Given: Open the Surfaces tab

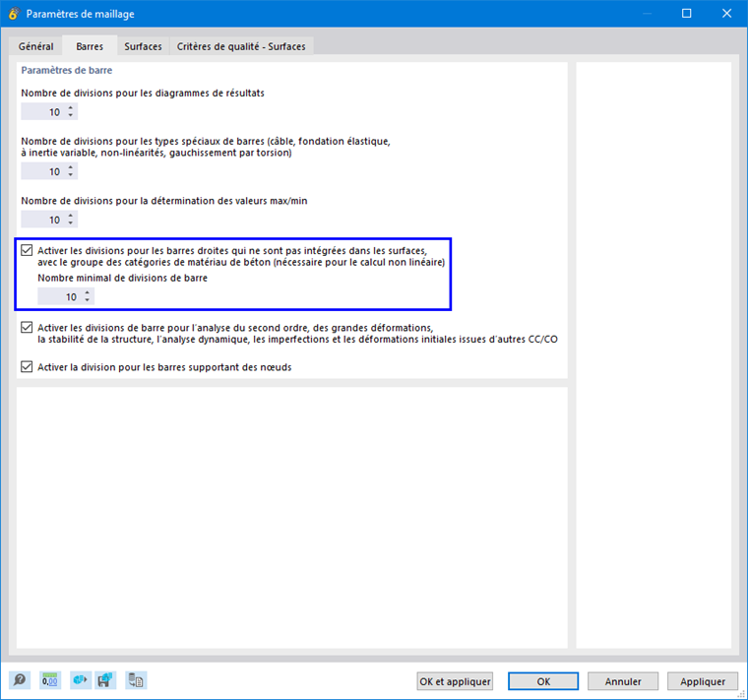Looking at the screenshot, I should click(143, 46).
